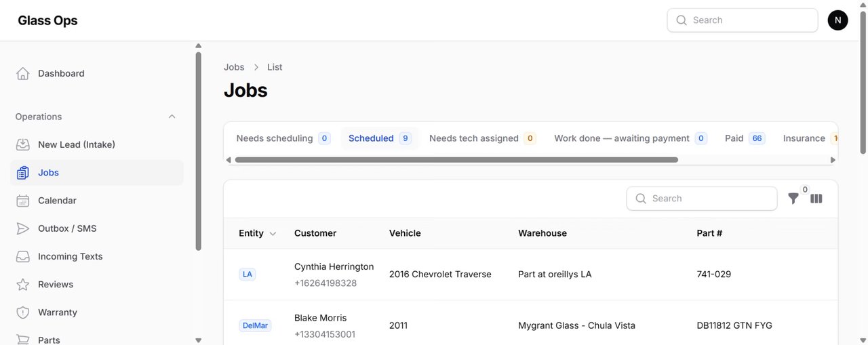Viewport: 868px width, 345px height.
Task: Click the Warranty shield icon
Action: tap(23, 312)
